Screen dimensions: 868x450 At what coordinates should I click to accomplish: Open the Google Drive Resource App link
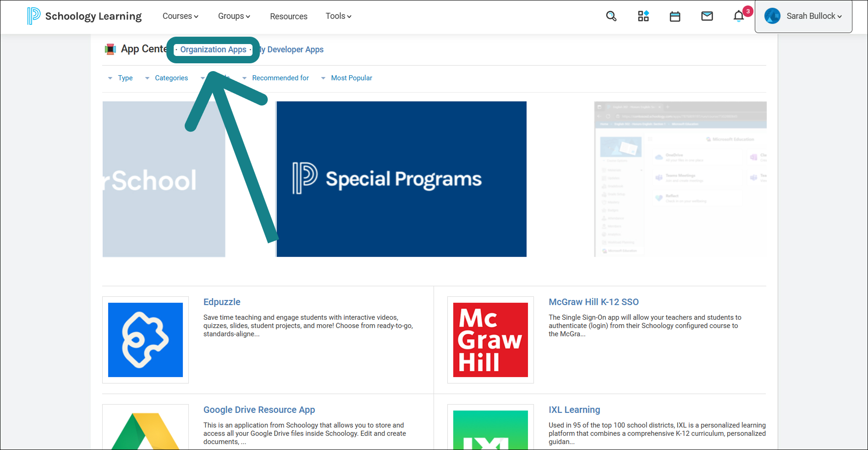click(x=259, y=410)
